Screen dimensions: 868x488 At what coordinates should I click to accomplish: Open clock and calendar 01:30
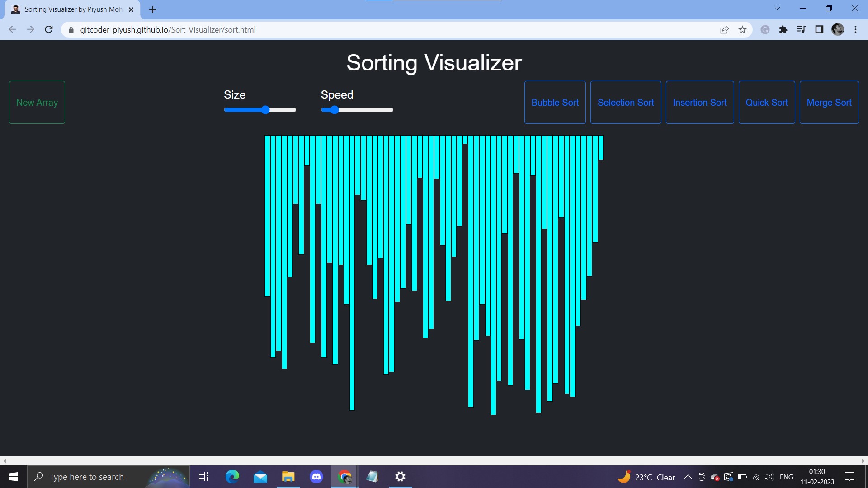tap(817, 477)
